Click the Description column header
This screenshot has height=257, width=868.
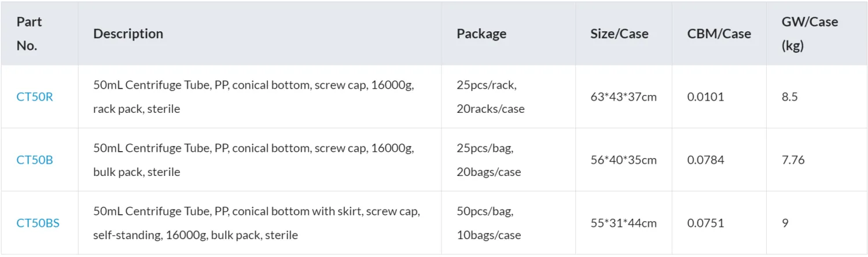(x=128, y=34)
